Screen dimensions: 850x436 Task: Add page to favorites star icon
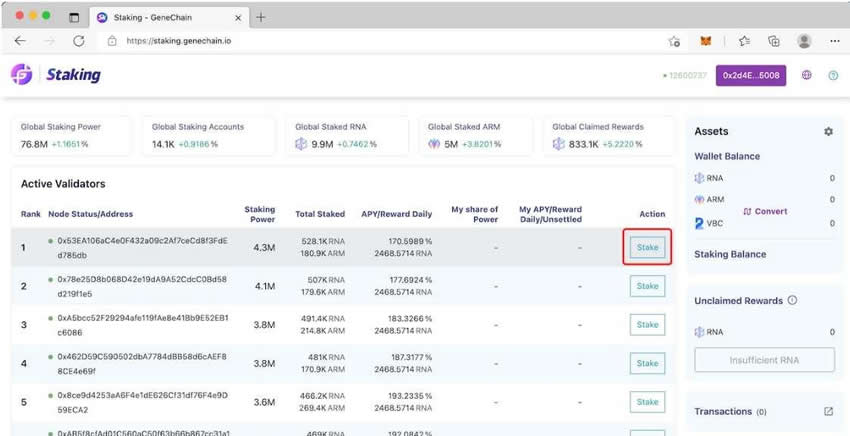[675, 41]
